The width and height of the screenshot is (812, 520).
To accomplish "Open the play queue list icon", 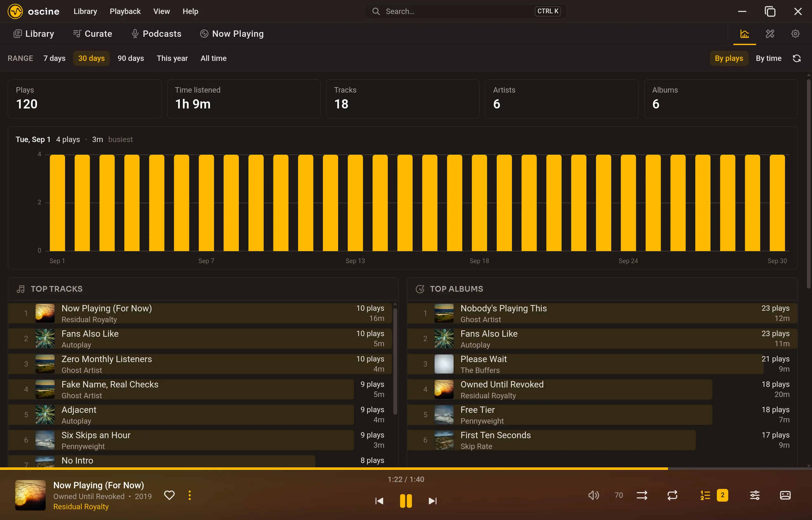I will coord(705,495).
